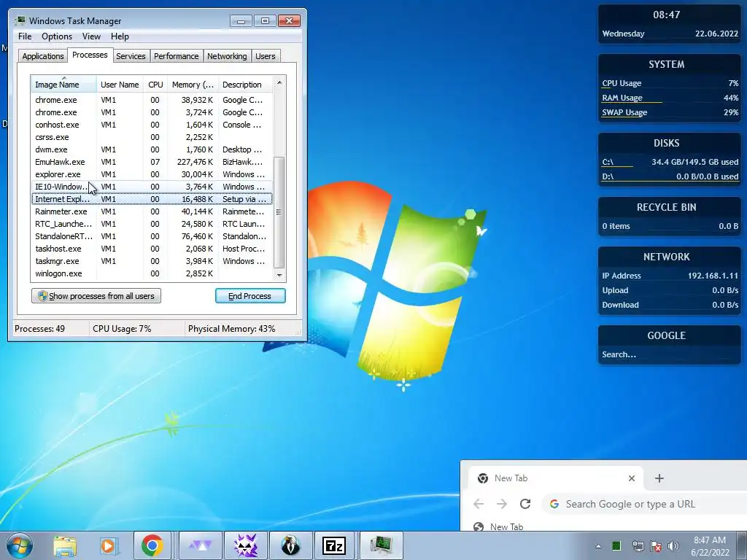Open the Action Center flag tray icon
This screenshot has width=747, height=560.
[656, 546]
